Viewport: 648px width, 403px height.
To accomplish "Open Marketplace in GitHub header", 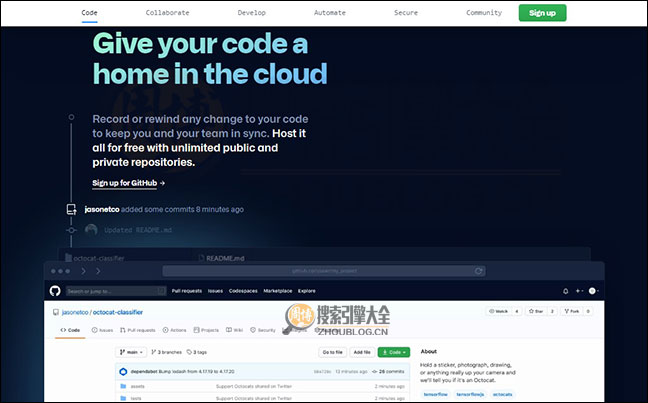I will tap(278, 291).
